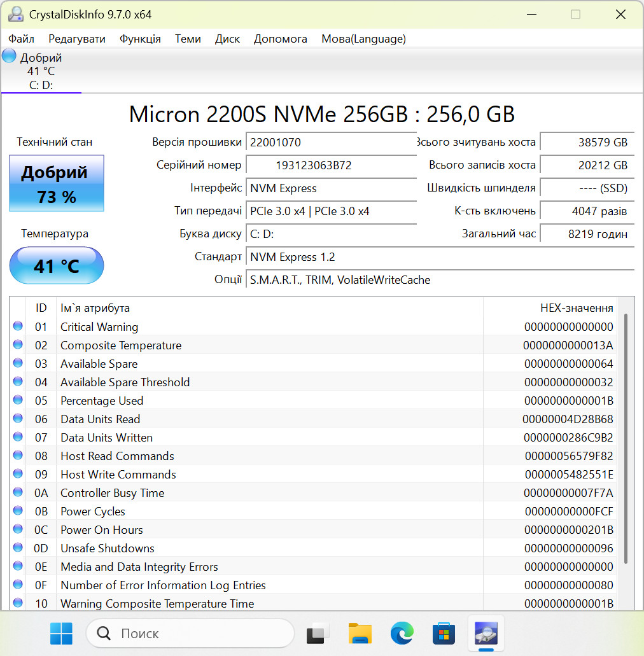Viewport: 644px width, 656px height.
Task: Click the disk health orb above C: D:
Action: pyautogui.click(x=9, y=55)
